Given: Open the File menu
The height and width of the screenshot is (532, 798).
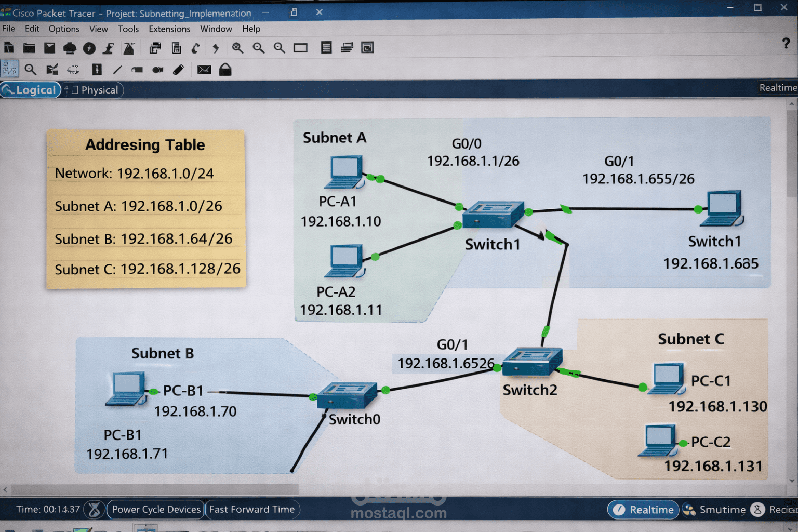Looking at the screenshot, I should [8, 29].
